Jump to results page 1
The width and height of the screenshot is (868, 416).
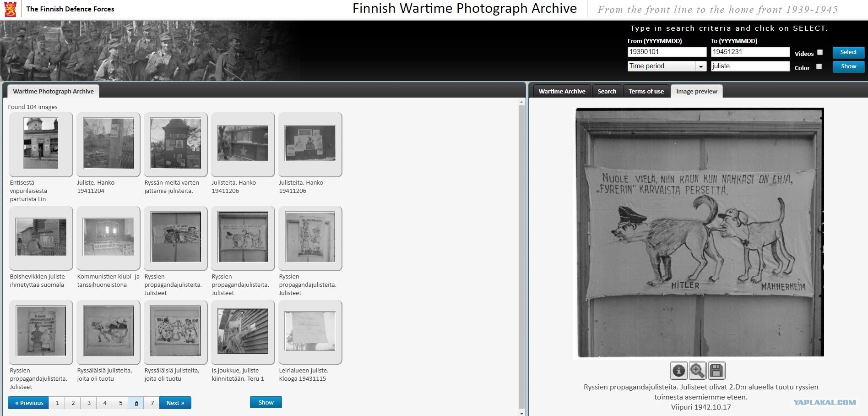pos(57,403)
